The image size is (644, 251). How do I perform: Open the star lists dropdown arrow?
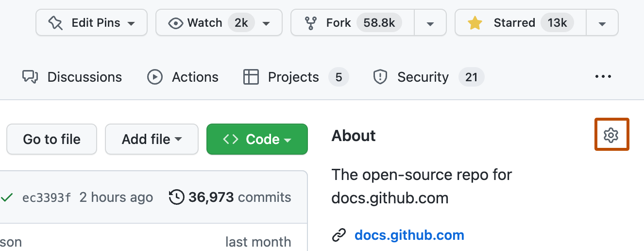[x=602, y=23]
